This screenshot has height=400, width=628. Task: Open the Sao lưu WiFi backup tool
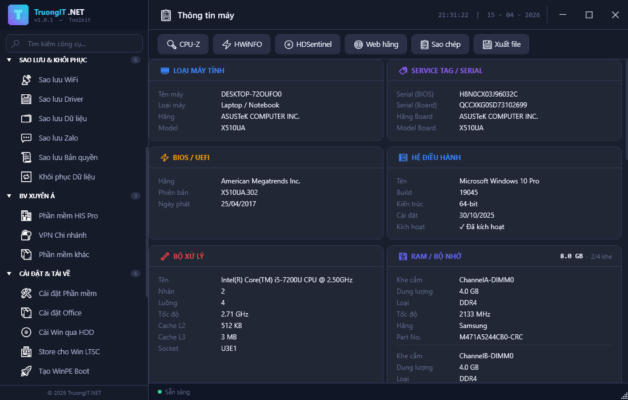pos(58,79)
